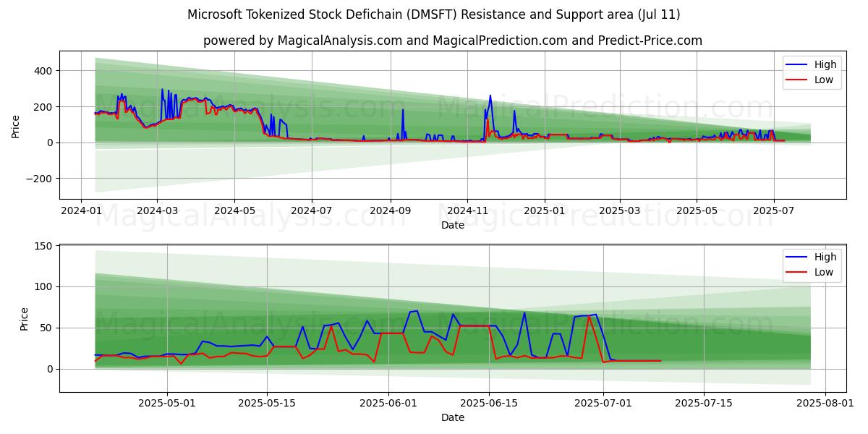
Task: Click the '2025-03' x-axis label
Action: click(620, 210)
